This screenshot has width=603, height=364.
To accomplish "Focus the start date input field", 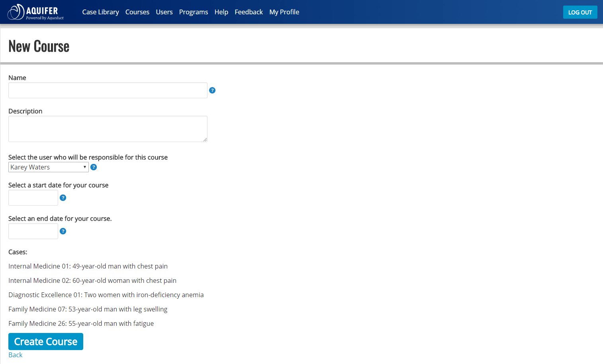I will point(33,198).
